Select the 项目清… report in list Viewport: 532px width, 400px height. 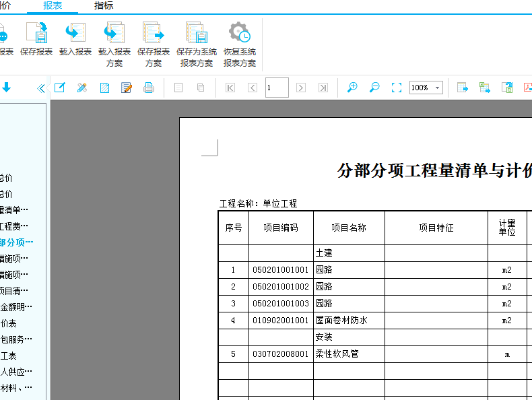click(14, 291)
